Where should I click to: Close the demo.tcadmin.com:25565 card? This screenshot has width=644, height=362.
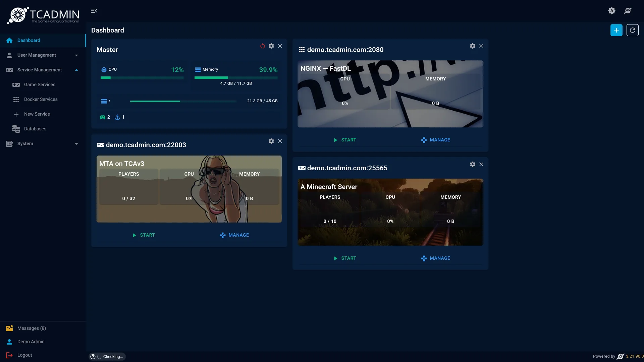coord(481,164)
